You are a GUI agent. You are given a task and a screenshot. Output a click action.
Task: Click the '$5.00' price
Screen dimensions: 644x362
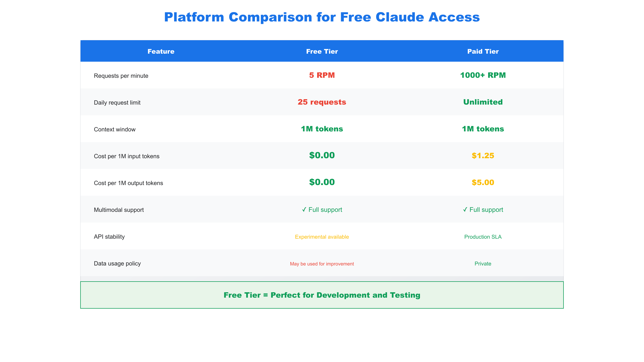[483, 182]
